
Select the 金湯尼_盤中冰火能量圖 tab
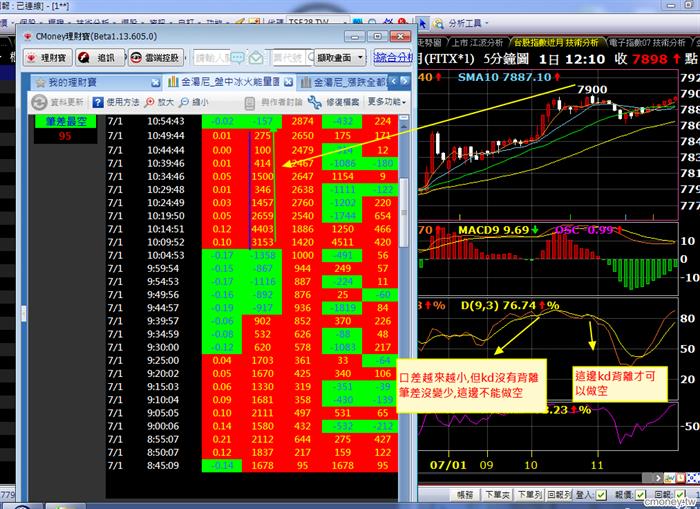click(x=229, y=82)
